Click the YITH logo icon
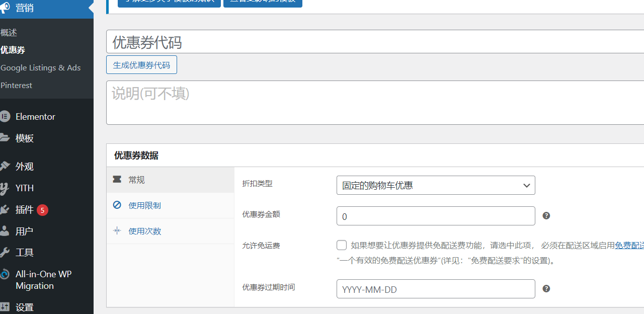 click(5, 188)
